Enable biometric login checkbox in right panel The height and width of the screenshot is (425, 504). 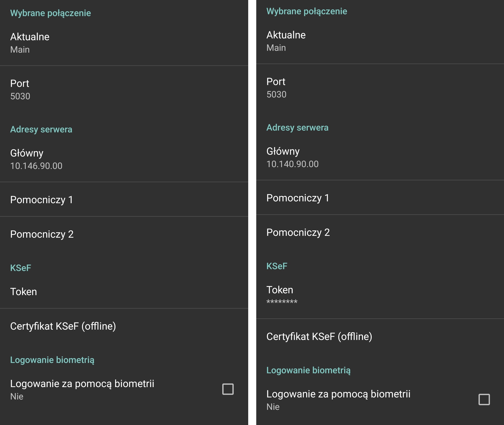[484, 399]
